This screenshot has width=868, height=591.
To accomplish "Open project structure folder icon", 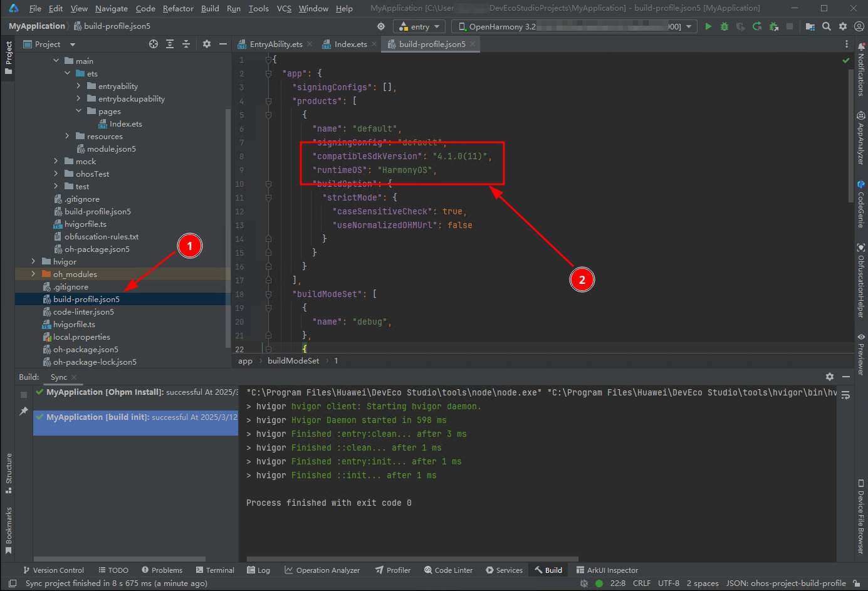I will tap(810, 26).
